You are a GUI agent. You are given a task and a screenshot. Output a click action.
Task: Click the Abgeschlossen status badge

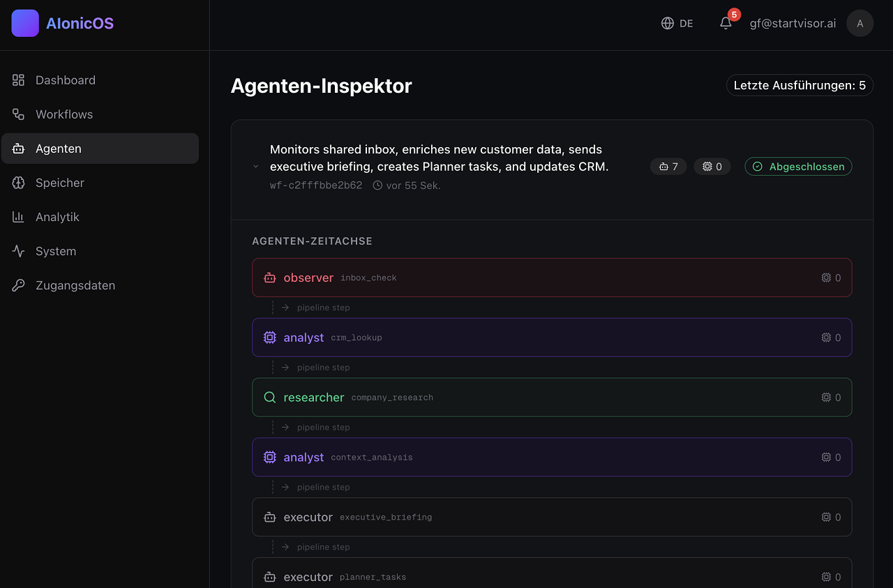pos(798,167)
